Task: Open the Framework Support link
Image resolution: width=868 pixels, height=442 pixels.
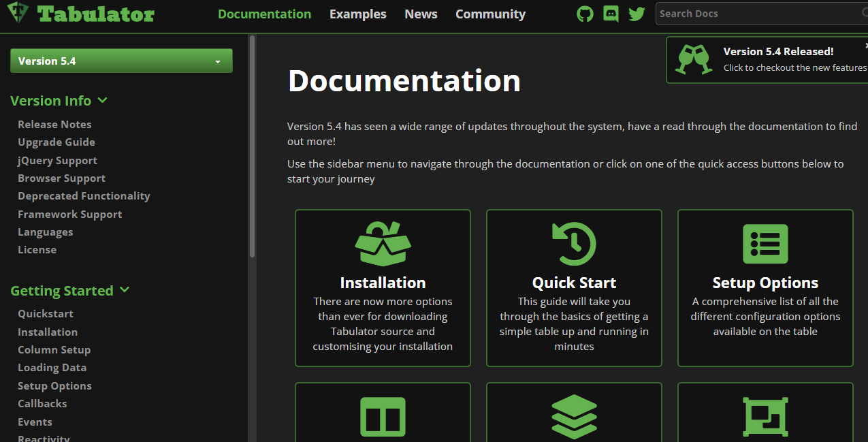Action: tap(70, 214)
